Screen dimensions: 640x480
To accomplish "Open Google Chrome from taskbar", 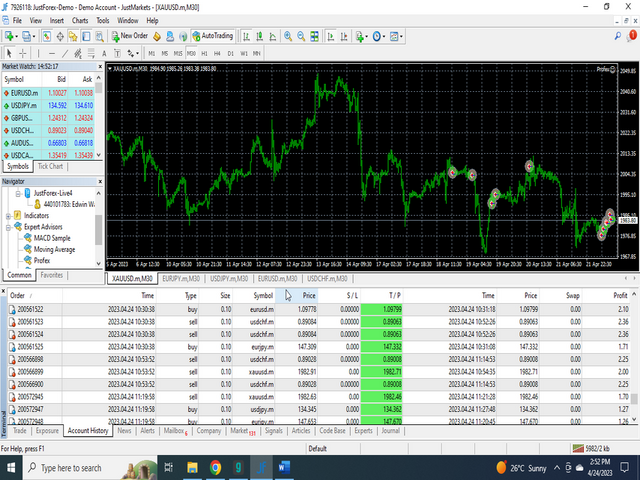I will [x=216, y=467].
